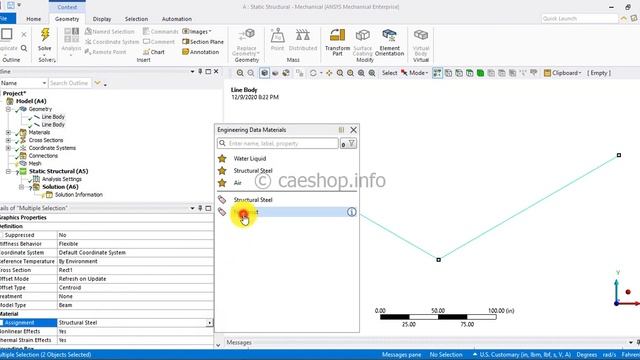640x360 pixels.
Task: Open the Named Selection tool
Action: (x=110, y=31)
